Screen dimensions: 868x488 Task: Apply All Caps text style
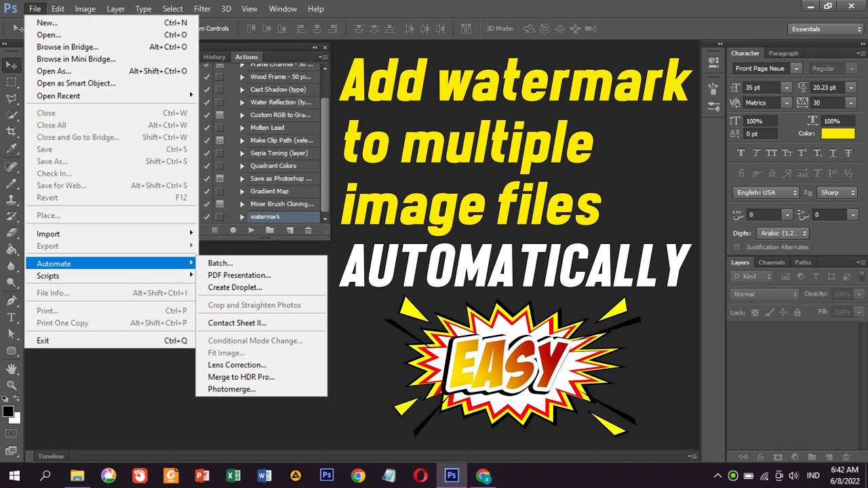[772, 153]
